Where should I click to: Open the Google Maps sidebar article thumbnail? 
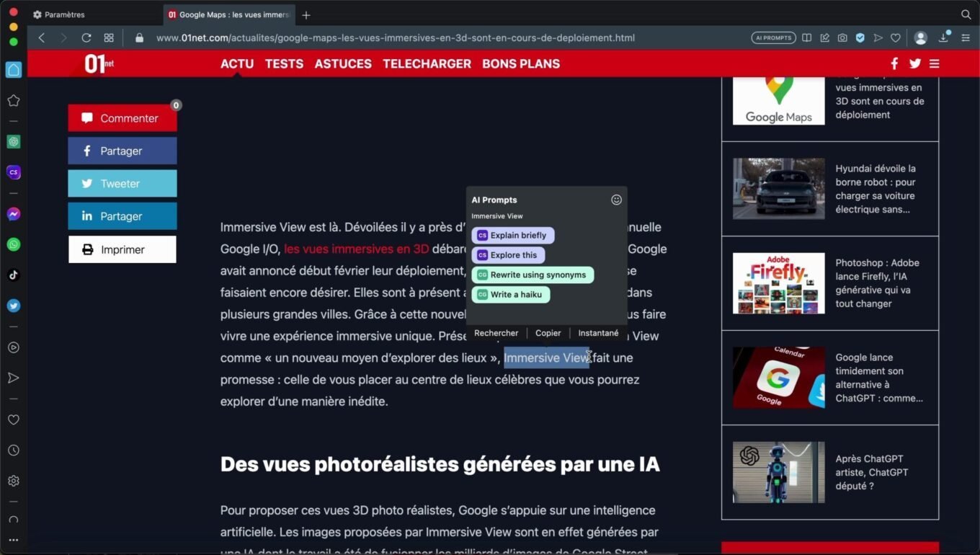(779, 101)
